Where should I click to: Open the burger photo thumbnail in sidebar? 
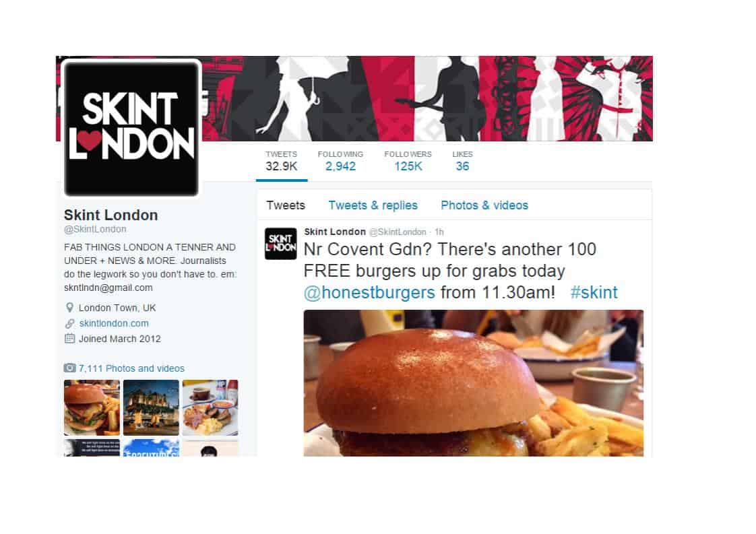coord(92,407)
